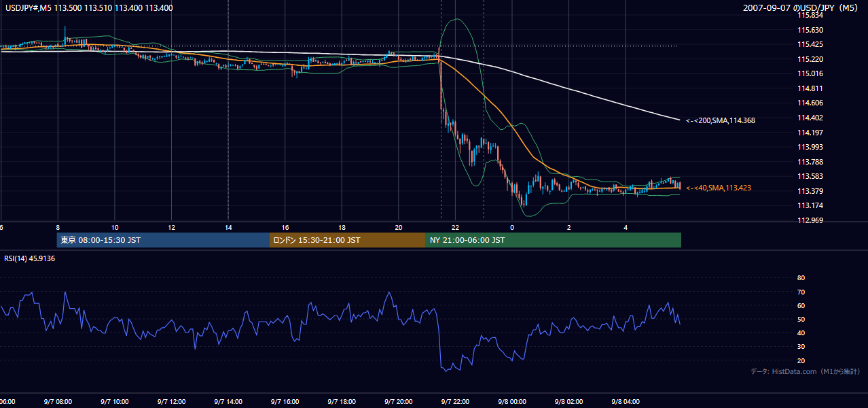Click RSI scale value 40
This screenshot has height=408, width=868.
pyautogui.click(x=801, y=333)
